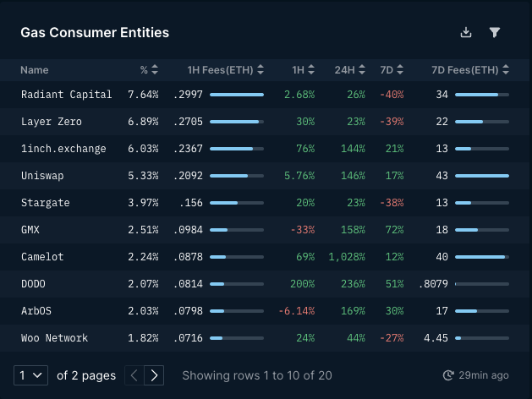The width and height of the screenshot is (532, 399).
Task: Sort by the 24H change column
Action: click(x=362, y=70)
